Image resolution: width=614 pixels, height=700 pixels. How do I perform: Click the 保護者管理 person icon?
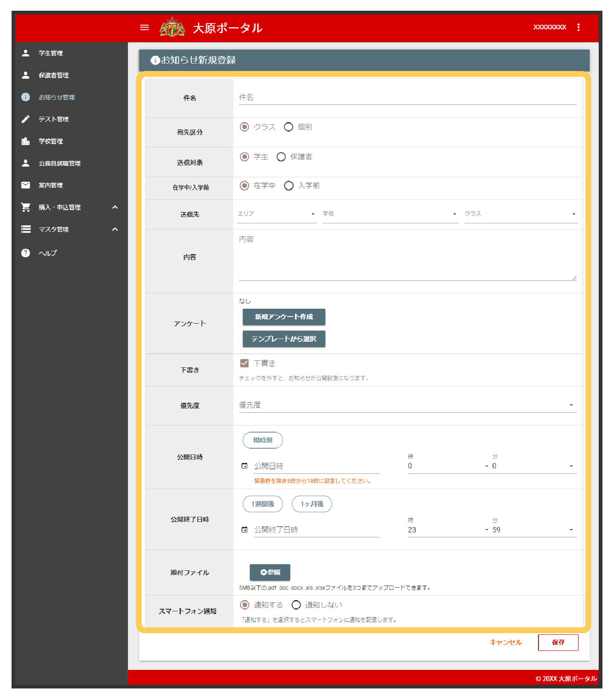pyautogui.click(x=26, y=75)
